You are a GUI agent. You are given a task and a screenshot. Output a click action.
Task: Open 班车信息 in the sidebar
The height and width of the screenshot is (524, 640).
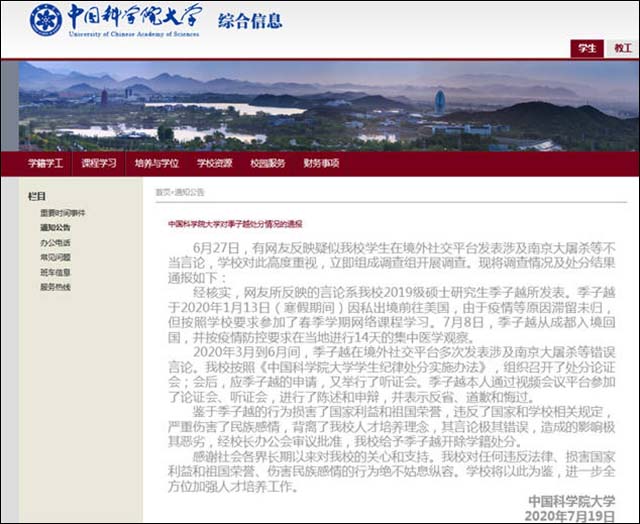tap(55, 272)
